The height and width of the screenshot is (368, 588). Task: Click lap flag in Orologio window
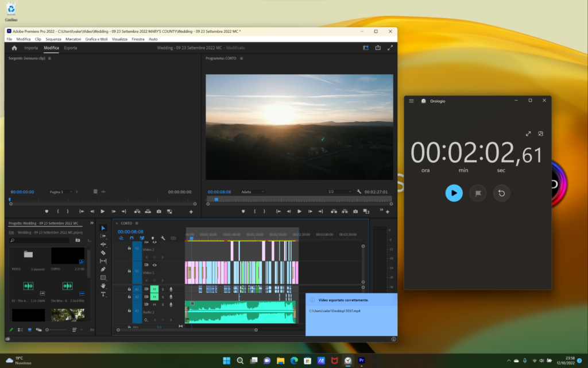[478, 193]
